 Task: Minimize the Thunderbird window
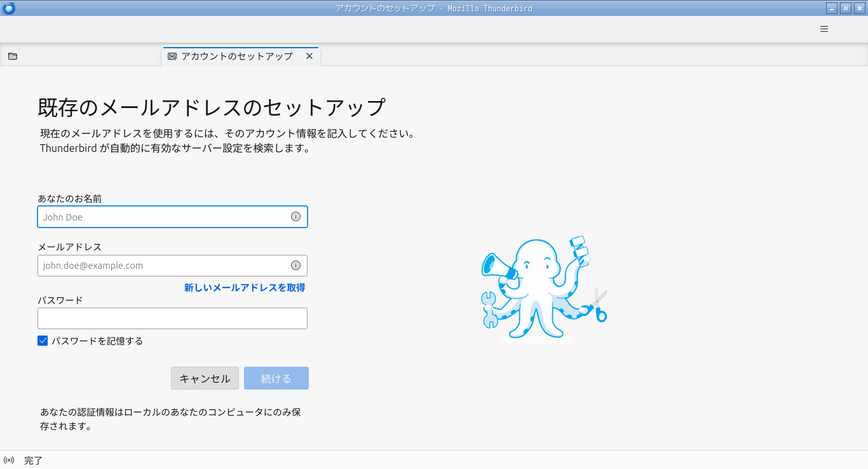832,8
